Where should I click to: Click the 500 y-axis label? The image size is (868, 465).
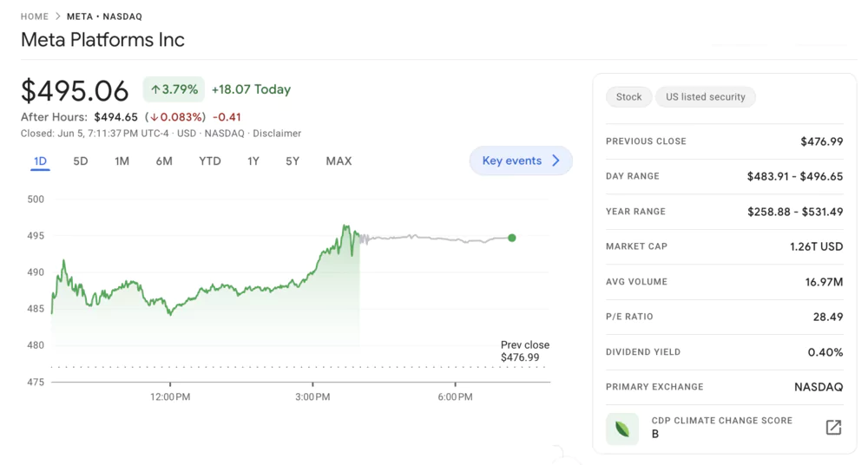(36, 200)
